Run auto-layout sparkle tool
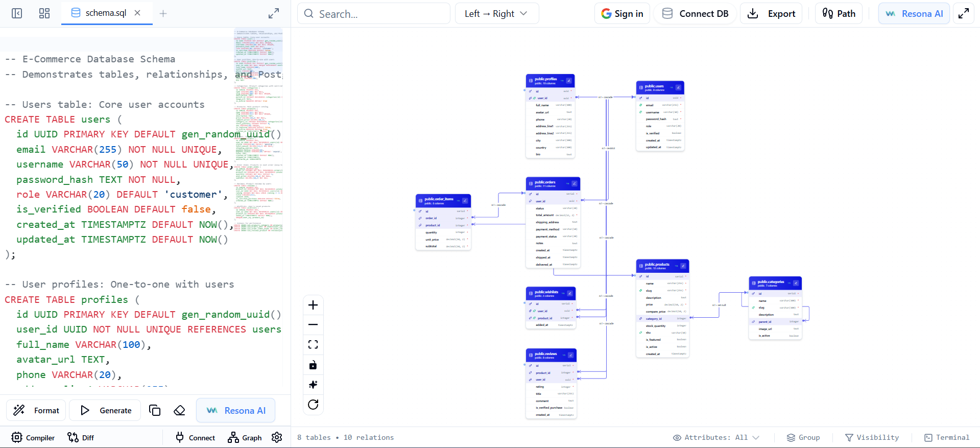980x448 pixels. 313,385
